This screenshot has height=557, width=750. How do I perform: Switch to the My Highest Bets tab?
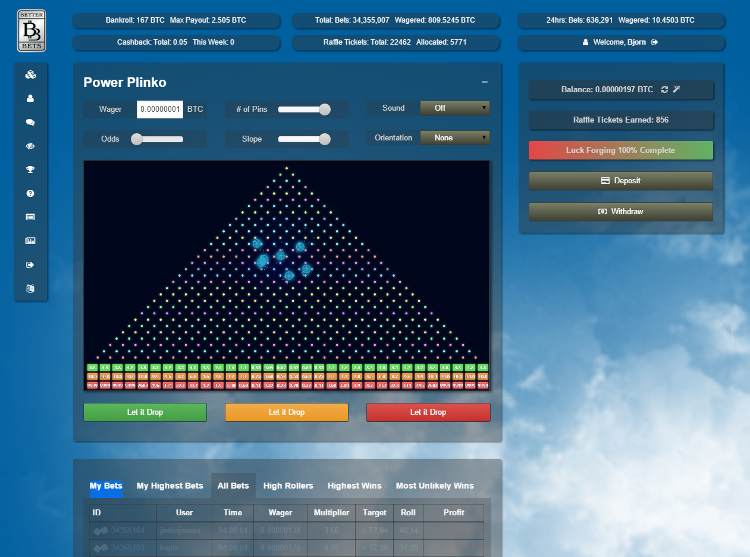170,486
